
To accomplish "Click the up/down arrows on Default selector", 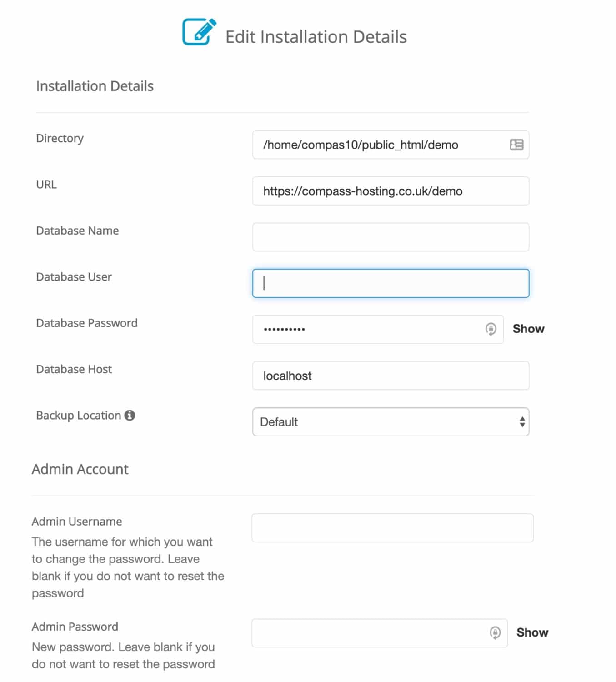I will 522,422.
